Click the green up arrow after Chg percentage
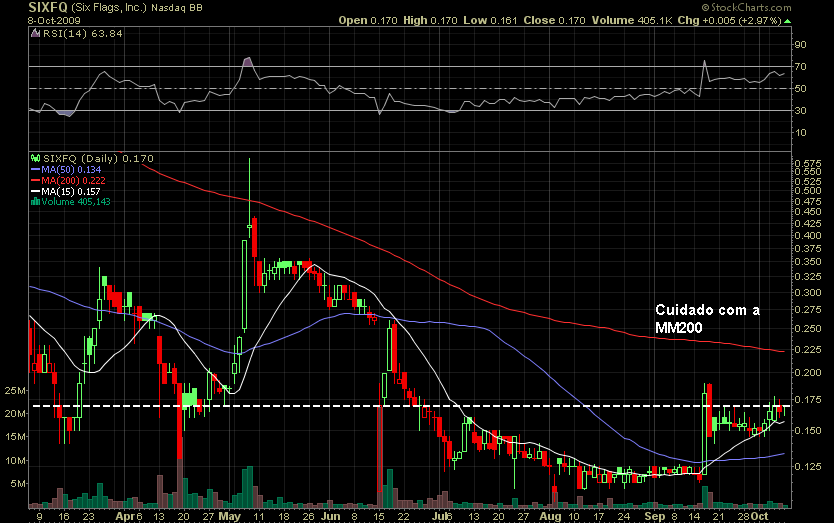834x523 pixels. click(x=787, y=21)
